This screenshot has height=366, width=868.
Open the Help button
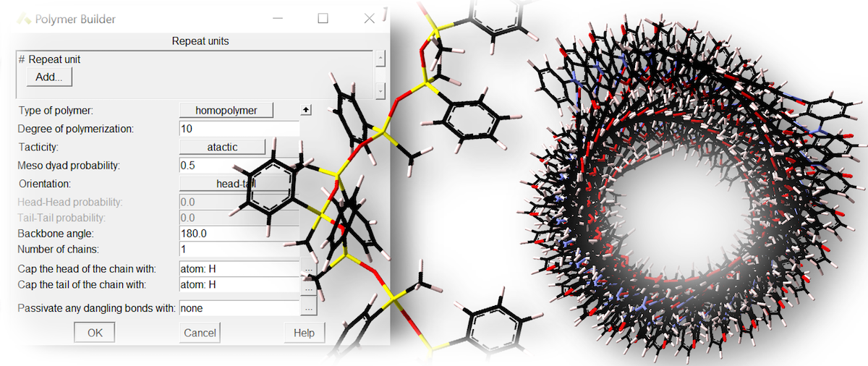[x=305, y=333]
